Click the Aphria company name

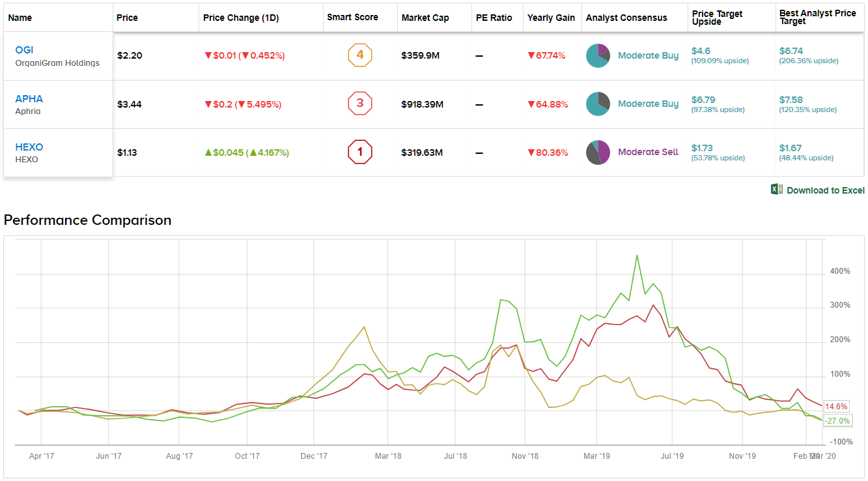tap(28, 111)
